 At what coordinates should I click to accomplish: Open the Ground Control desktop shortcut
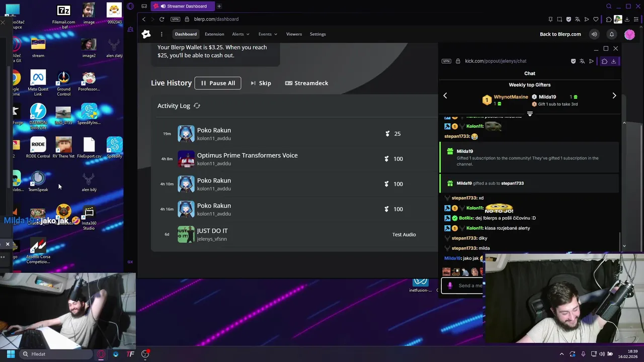(63, 83)
